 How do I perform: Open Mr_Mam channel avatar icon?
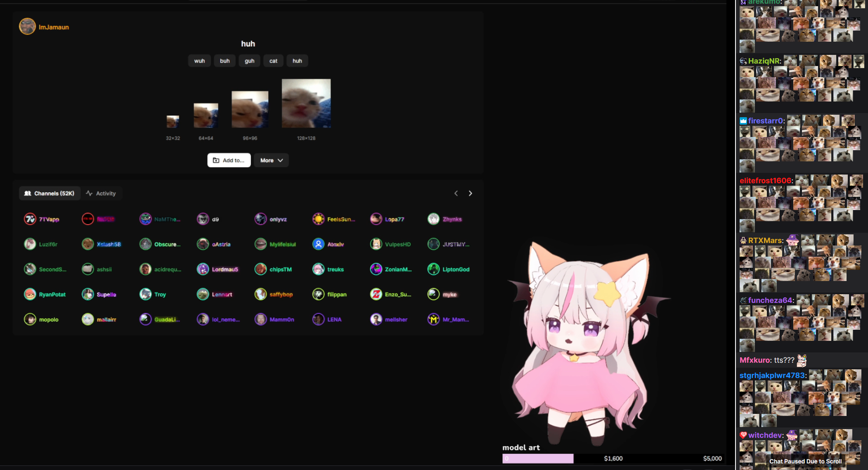pos(433,319)
